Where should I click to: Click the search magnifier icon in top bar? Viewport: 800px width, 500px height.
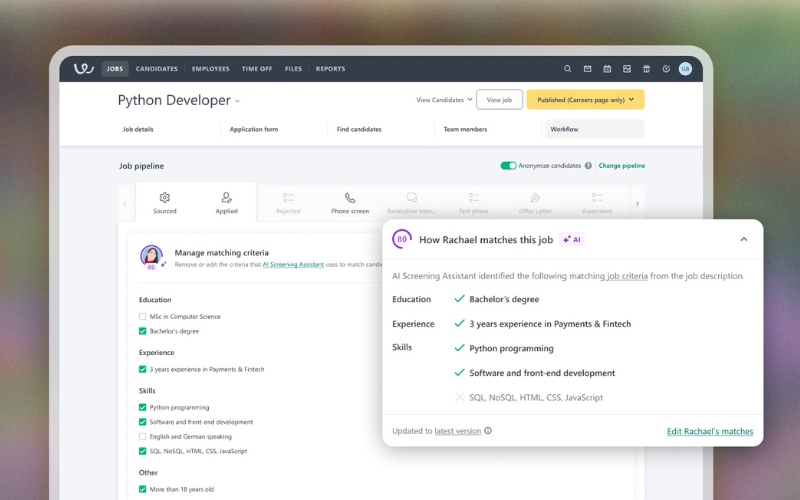(568, 69)
